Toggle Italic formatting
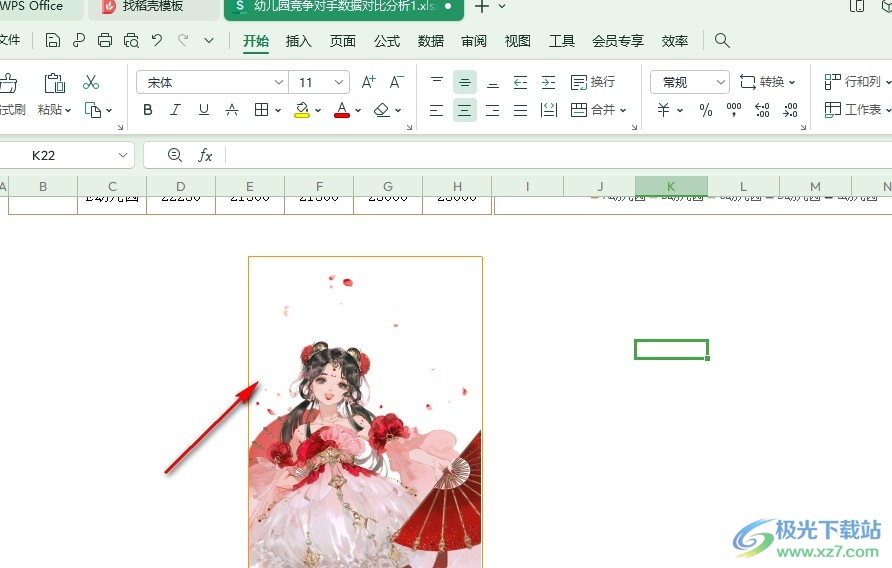The image size is (892, 568). [x=176, y=110]
